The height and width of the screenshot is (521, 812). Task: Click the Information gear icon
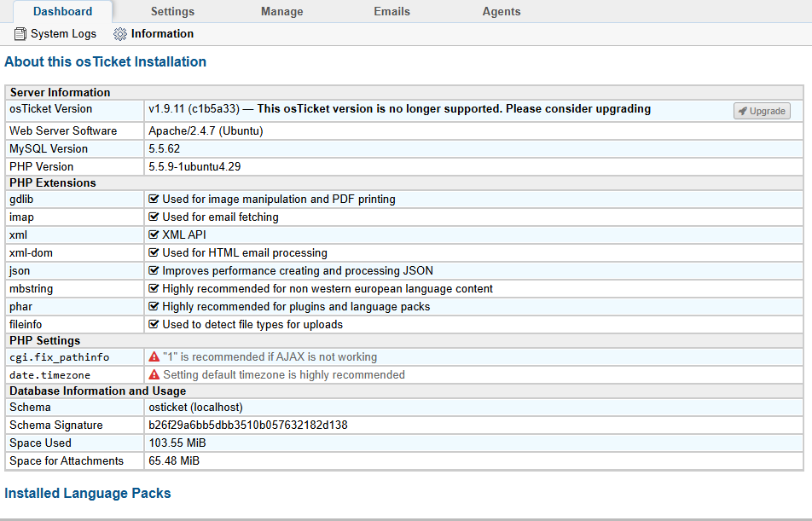click(x=120, y=34)
